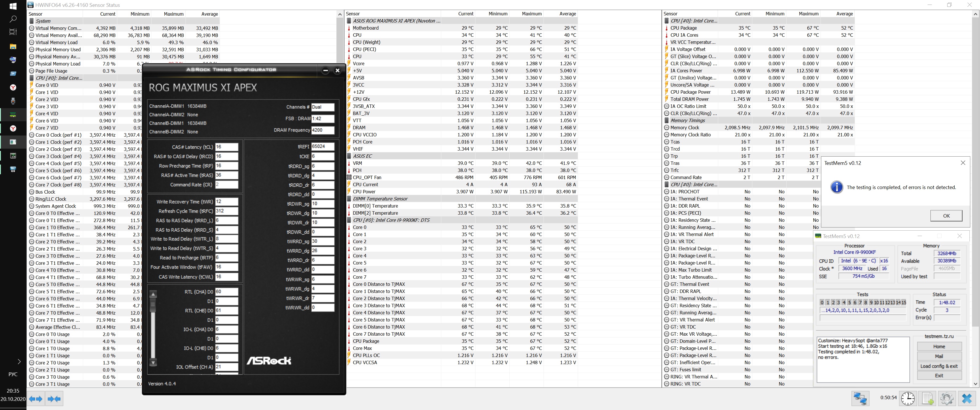Viewport: 980px width, 410px height.
Task: Open HWiNFO sensor settings gear
Action: click(946, 398)
